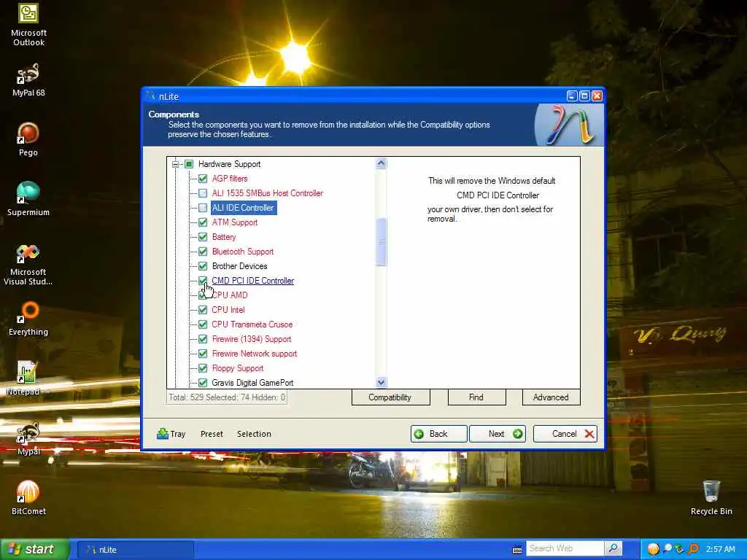
Task: Select Gravis Digital GamePort item
Action: [252, 383]
